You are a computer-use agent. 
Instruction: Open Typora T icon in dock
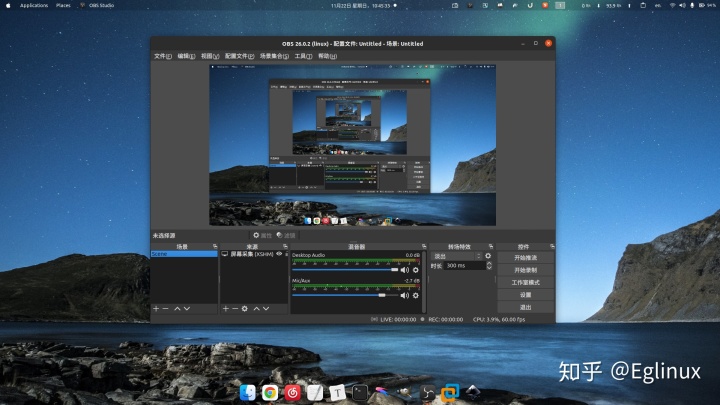[x=338, y=393]
